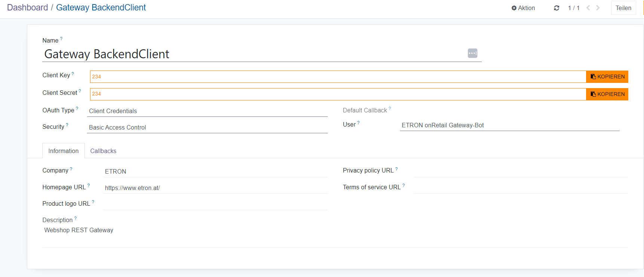Viewport: 644px width, 277px height.
Task: Navigate to Dashboard breadcrumb link
Action: 27,7
